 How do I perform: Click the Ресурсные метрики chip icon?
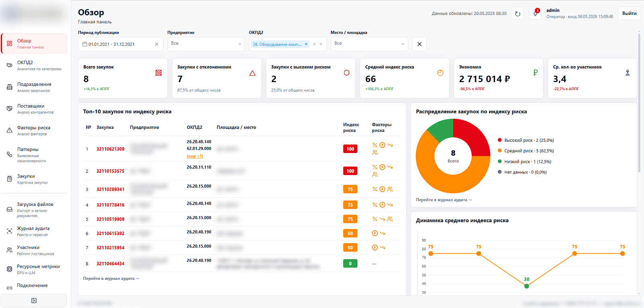coord(9,269)
